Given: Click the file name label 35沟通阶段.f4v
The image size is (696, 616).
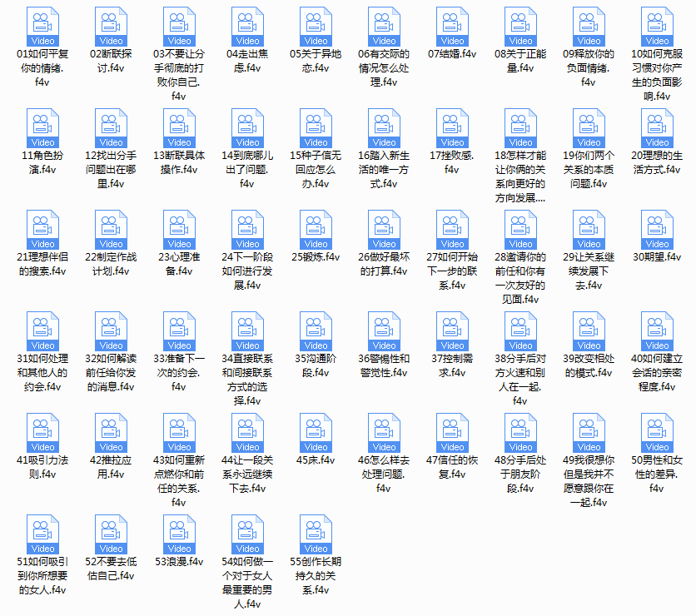Looking at the screenshot, I should pos(316,365).
